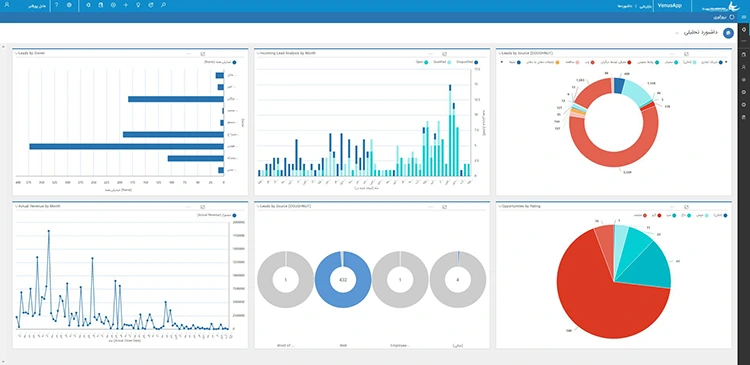This screenshot has height=365, width=750.
Task: Click the first breadcrumb next to VenusApp
Action: coord(646,6)
